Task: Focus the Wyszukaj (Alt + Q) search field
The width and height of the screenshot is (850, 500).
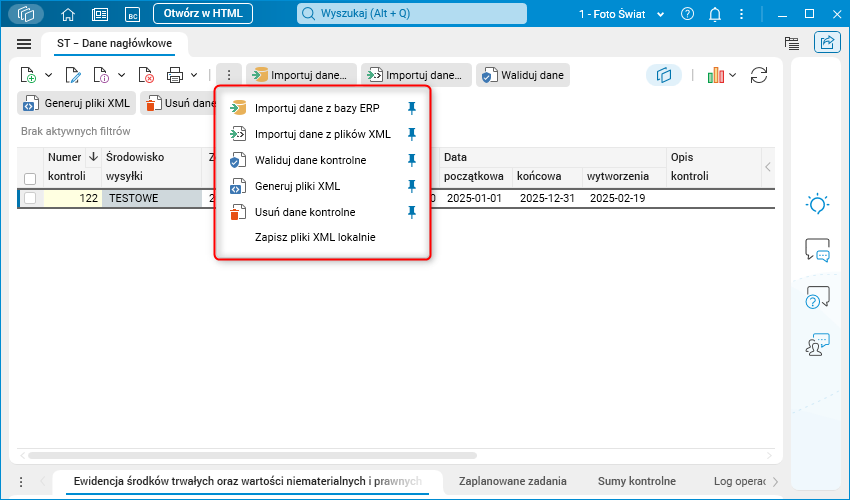Action: tap(412, 14)
